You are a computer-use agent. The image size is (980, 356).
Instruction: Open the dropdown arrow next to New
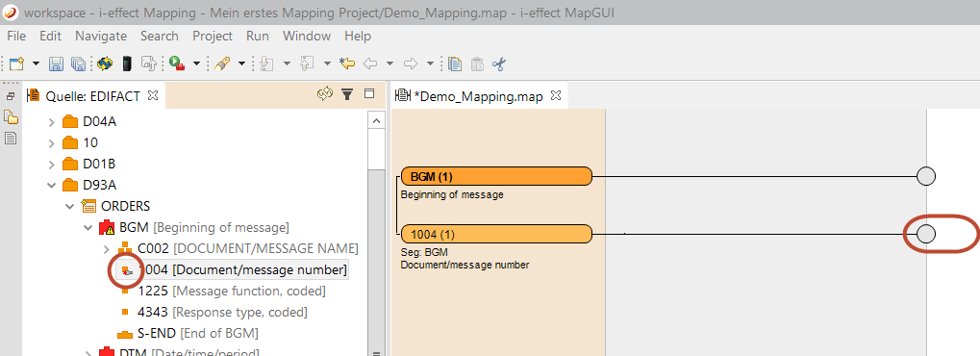tap(36, 64)
